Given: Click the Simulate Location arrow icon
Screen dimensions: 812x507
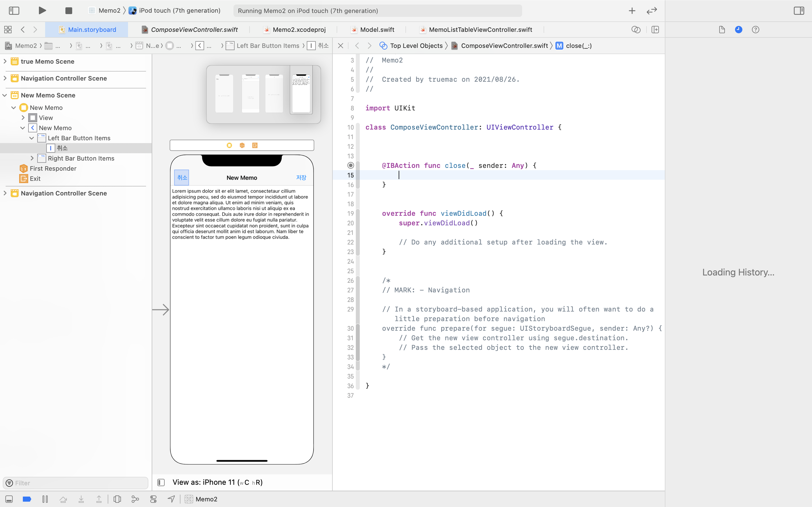Looking at the screenshot, I should click(x=171, y=499).
